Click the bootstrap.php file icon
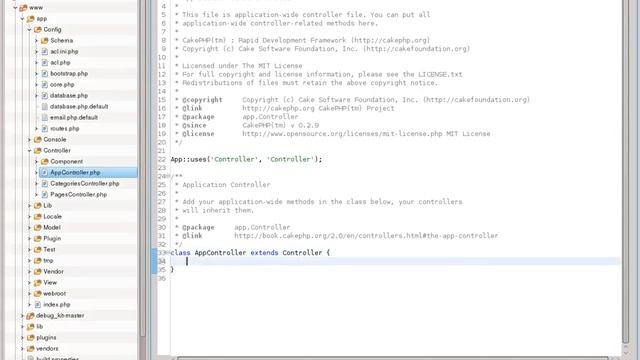Screen dimensions: 640x360 coord(44,74)
